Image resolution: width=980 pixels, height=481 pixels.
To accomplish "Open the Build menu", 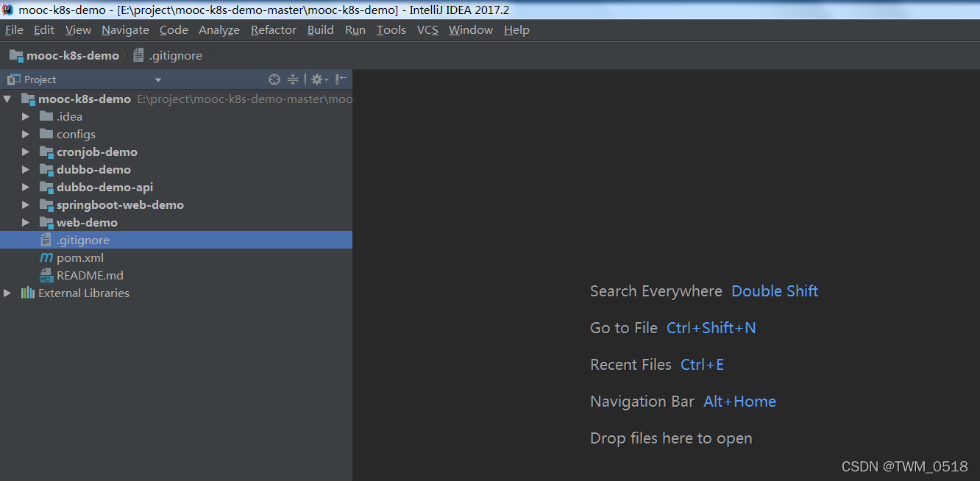I will click(x=321, y=30).
